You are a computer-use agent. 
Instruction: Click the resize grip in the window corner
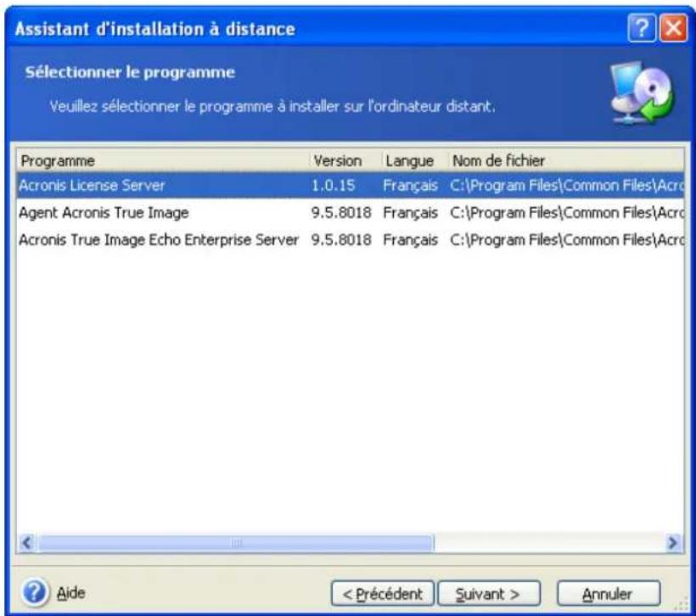pyautogui.click(x=681, y=605)
